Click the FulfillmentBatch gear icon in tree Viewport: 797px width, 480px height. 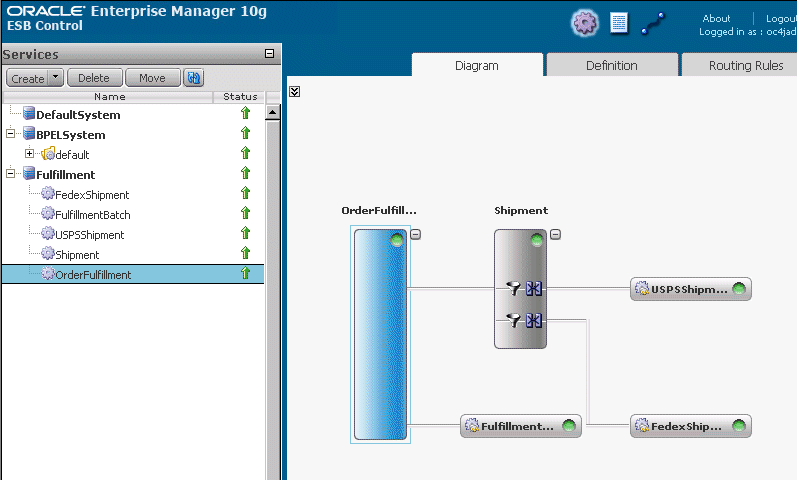(x=48, y=213)
